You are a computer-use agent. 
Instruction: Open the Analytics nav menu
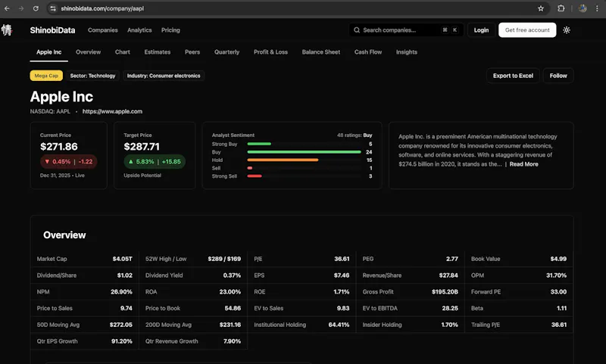coord(139,30)
